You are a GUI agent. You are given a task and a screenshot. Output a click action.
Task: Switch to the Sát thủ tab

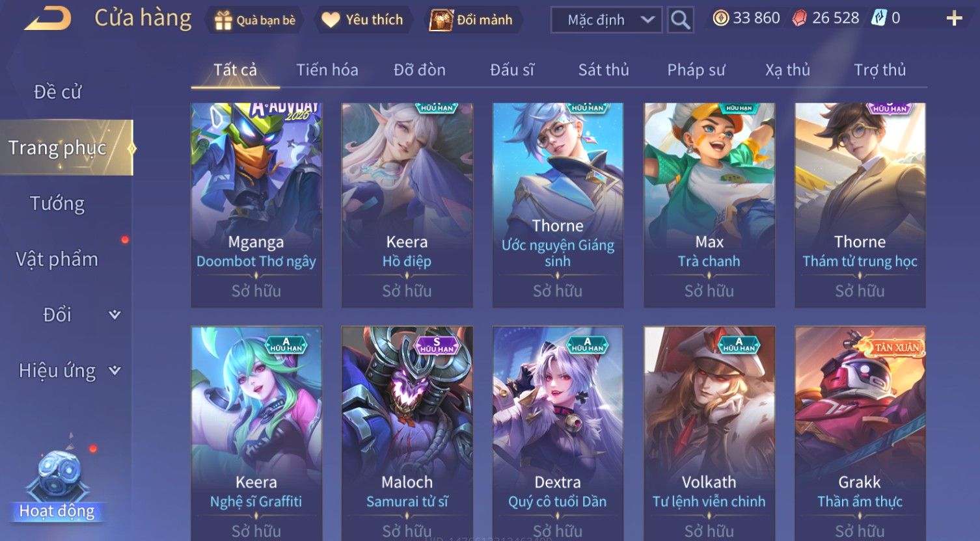603,70
